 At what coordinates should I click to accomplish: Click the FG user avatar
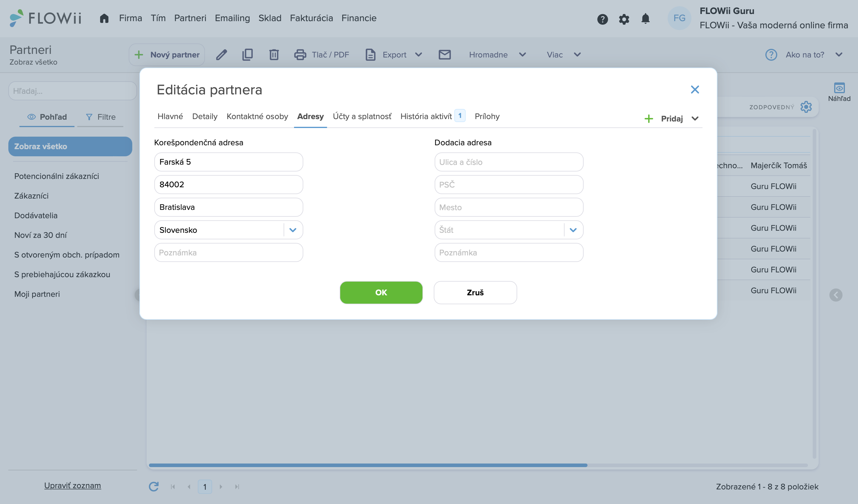click(679, 18)
